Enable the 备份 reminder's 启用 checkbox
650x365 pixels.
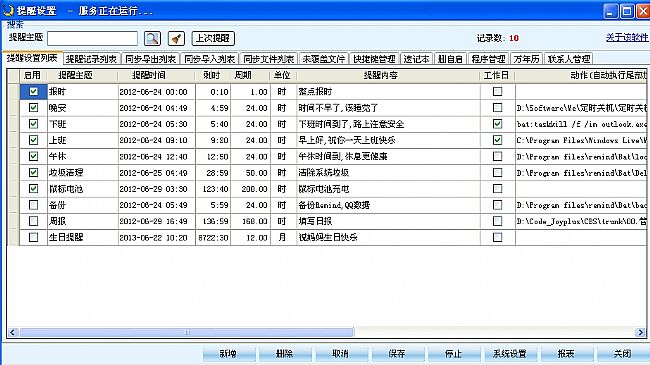34,205
